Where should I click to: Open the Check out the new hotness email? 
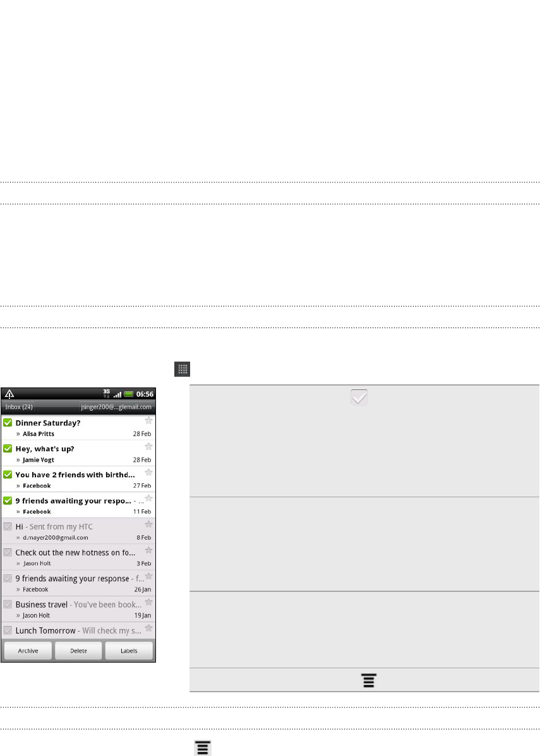pyautogui.click(x=78, y=557)
